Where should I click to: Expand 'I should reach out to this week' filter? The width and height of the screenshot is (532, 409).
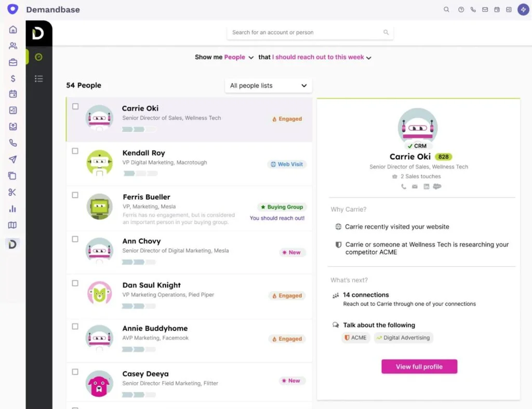(x=322, y=58)
